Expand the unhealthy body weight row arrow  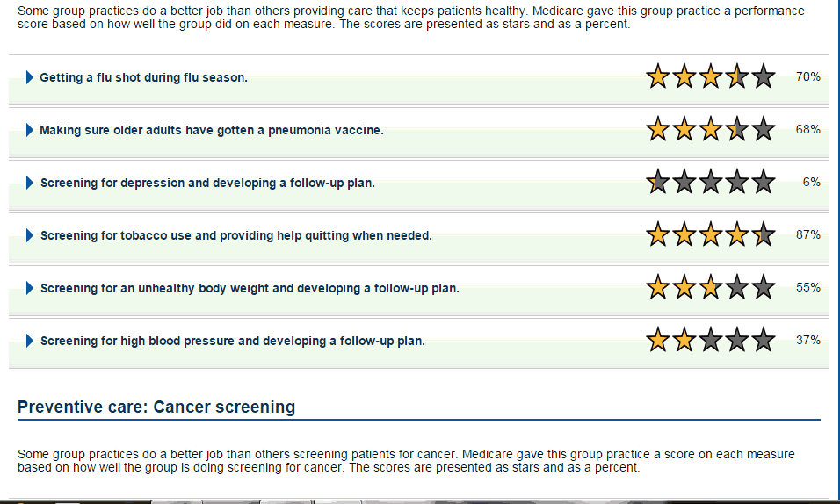tap(30, 288)
